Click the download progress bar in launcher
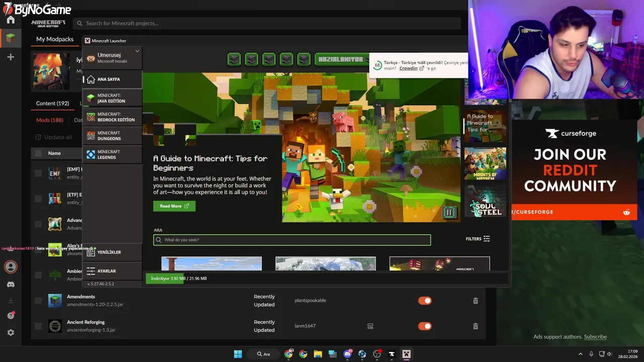Image resolution: width=644 pixels, height=362 pixels. click(x=326, y=279)
